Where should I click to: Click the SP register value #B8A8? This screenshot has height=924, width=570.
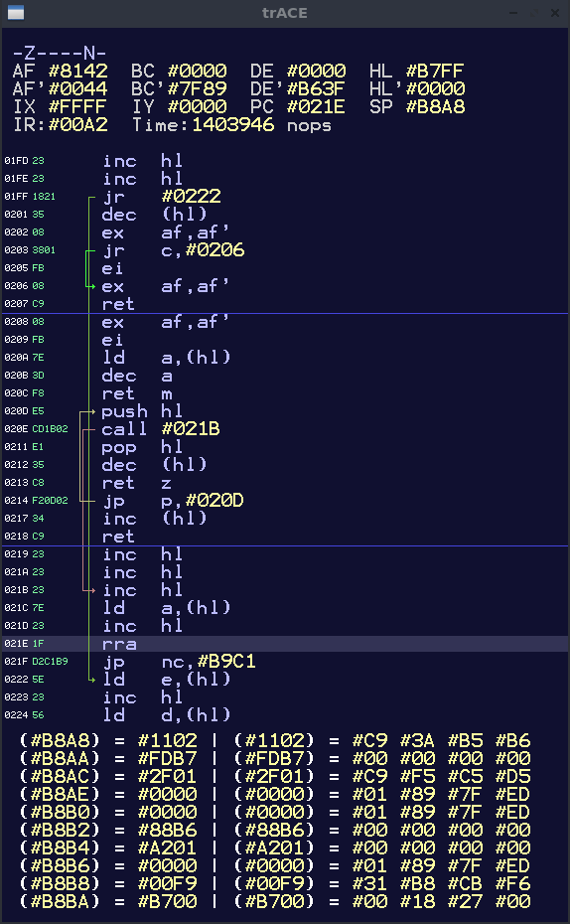coord(435,106)
